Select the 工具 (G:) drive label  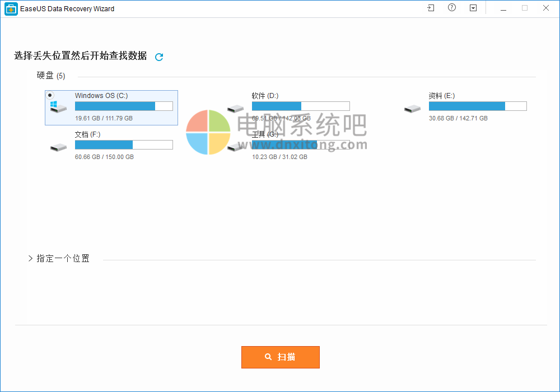click(265, 134)
